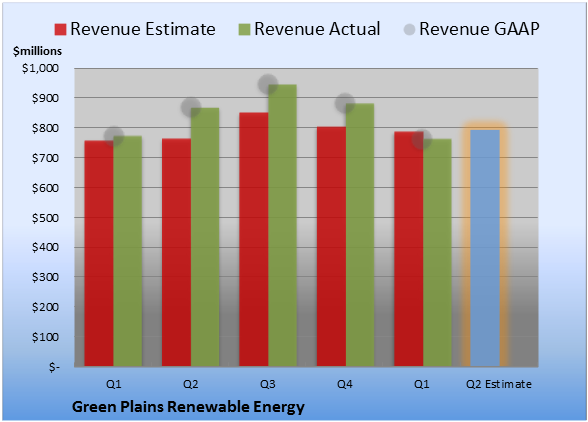The height and width of the screenshot is (422, 588).
Task: Select the blue Q2 Estimate bar
Action: (x=485, y=248)
